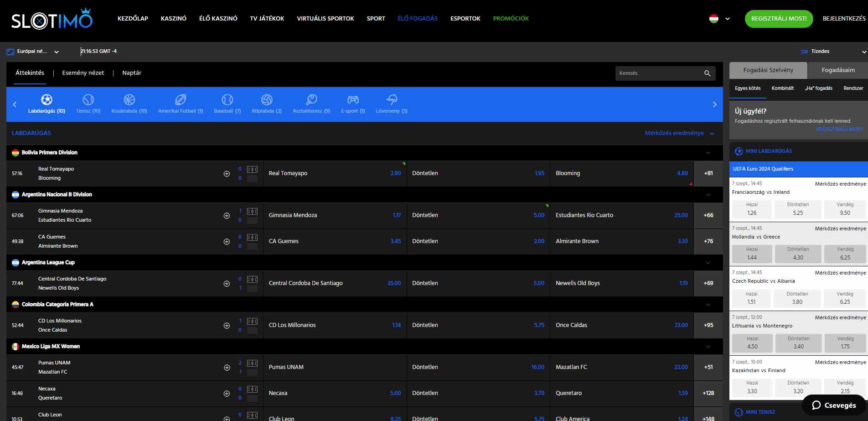
Task: Add Gimnasia Mendoza match via plus icon
Action: [227, 216]
